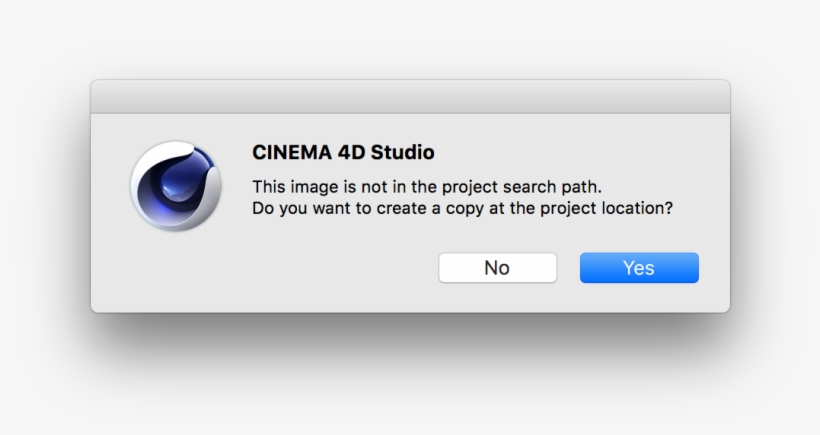Click the bold CINEMA 4D Studio heading

point(343,152)
